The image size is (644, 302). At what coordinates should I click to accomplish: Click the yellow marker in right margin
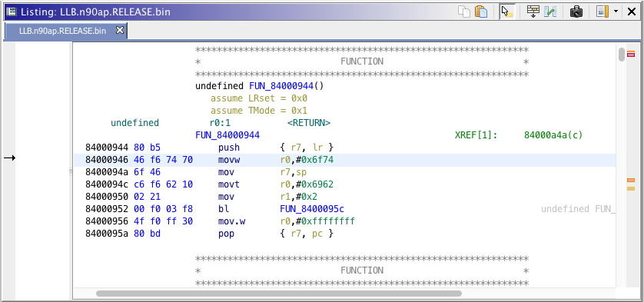click(x=631, y=188)
